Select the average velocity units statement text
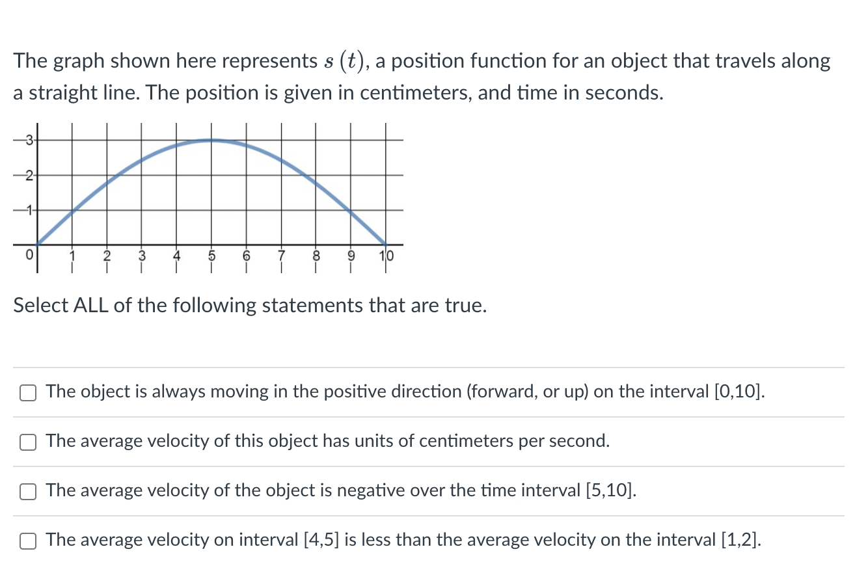Viewport: 868px width, 588px height. click(327, 441)
